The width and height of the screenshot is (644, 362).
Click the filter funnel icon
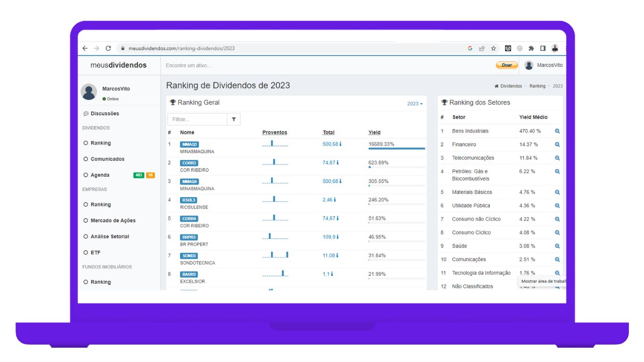pyautogui.click(x=233, y=120)
